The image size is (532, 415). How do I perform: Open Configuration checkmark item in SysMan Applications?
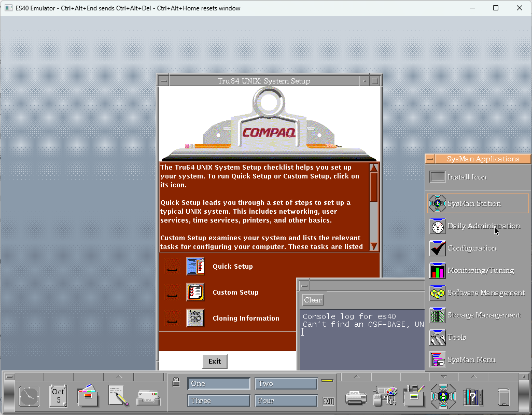click(x=478, y=248)
